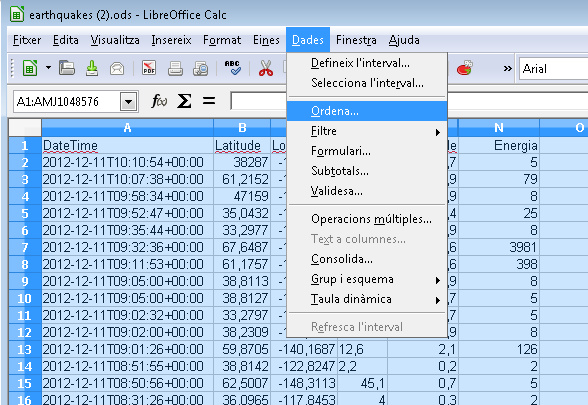Click latitude cell 61,2152
The height and width of the screenshot is (405, 588).
point(242,179)
